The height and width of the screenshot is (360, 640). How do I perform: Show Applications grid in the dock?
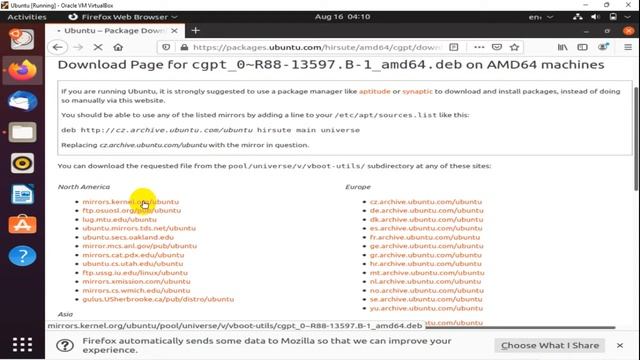point(22,344)
